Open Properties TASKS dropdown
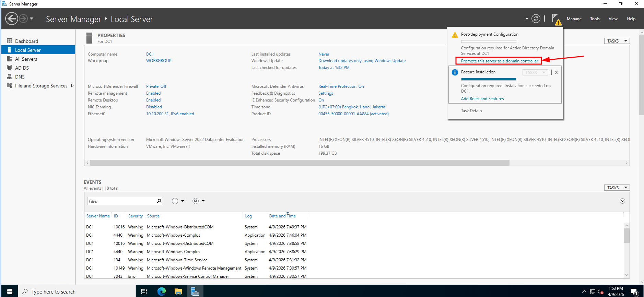644x297 pixels. click(x=617, y=41)
